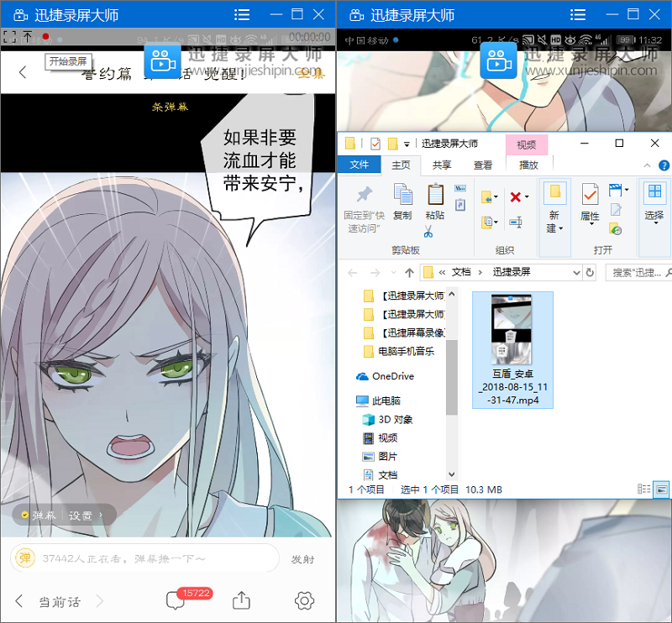Open the delete dropdown arrow beside red X
This screenshot has width=672, height=623.
pos(527,197)
